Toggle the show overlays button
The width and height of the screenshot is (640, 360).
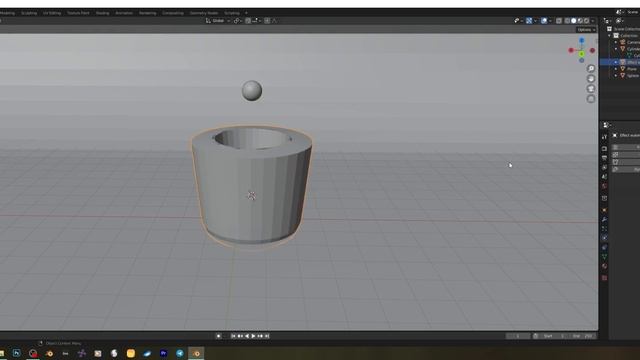click(544, 21)
